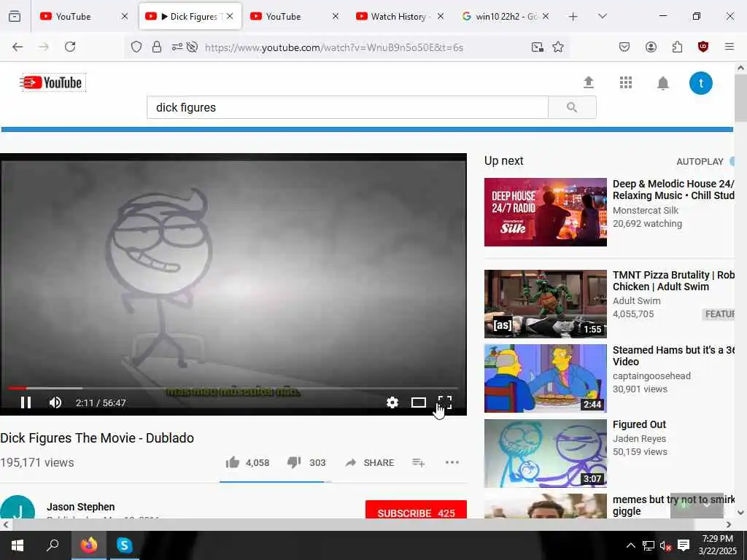Image resolution: width=747 pixels, height=560 pixels.
Task: Open Jason Stephen channel link
Action: [x=80, y=507]
